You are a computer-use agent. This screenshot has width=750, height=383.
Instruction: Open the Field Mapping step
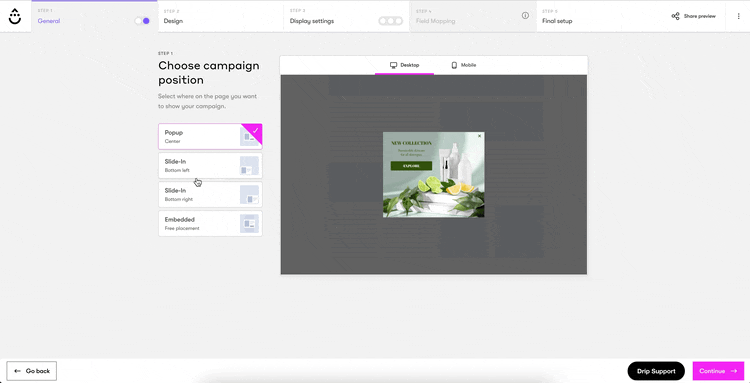tap(473, 16)
